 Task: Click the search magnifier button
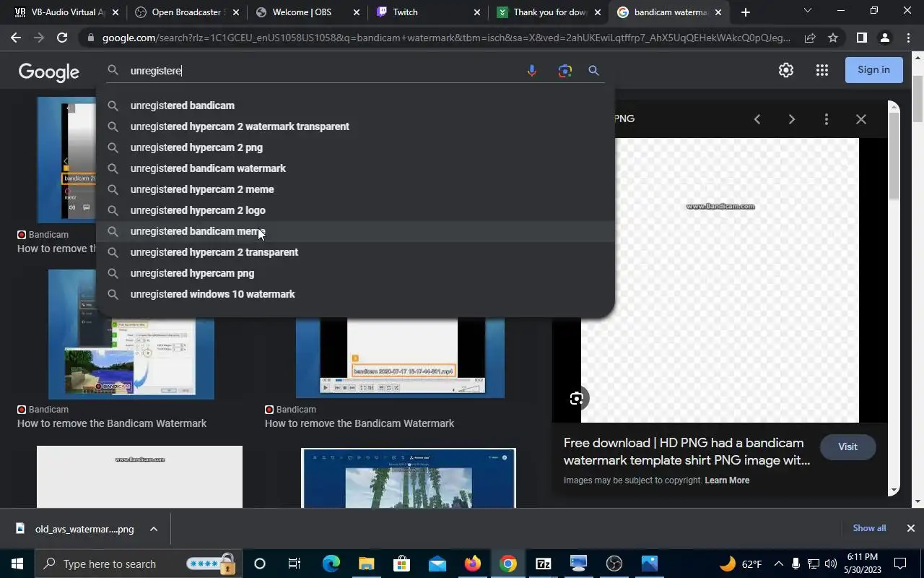[593, 71]
